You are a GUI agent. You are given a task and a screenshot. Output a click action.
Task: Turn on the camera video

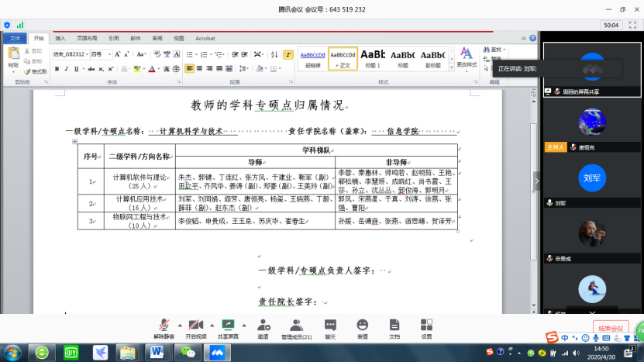196,326
